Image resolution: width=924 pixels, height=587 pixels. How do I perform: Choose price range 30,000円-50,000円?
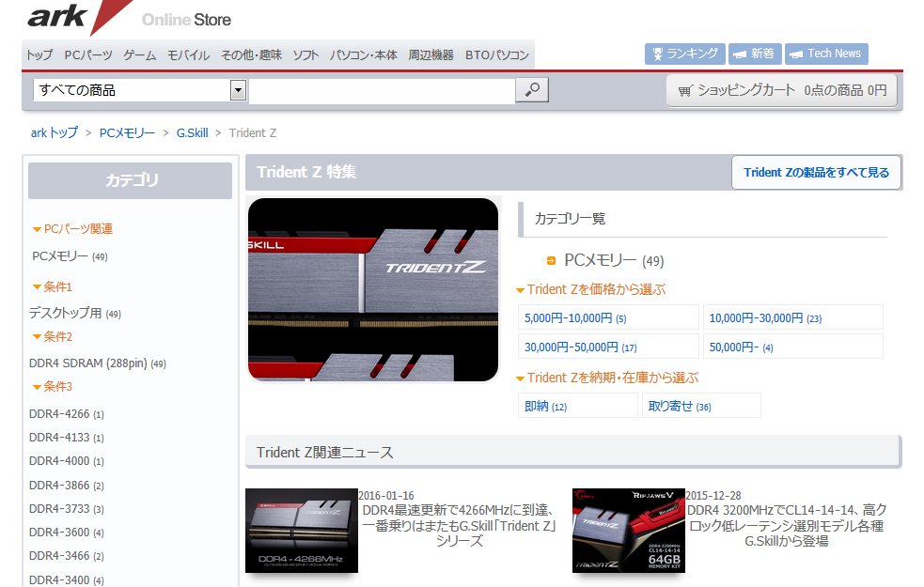tap(608, 347)
